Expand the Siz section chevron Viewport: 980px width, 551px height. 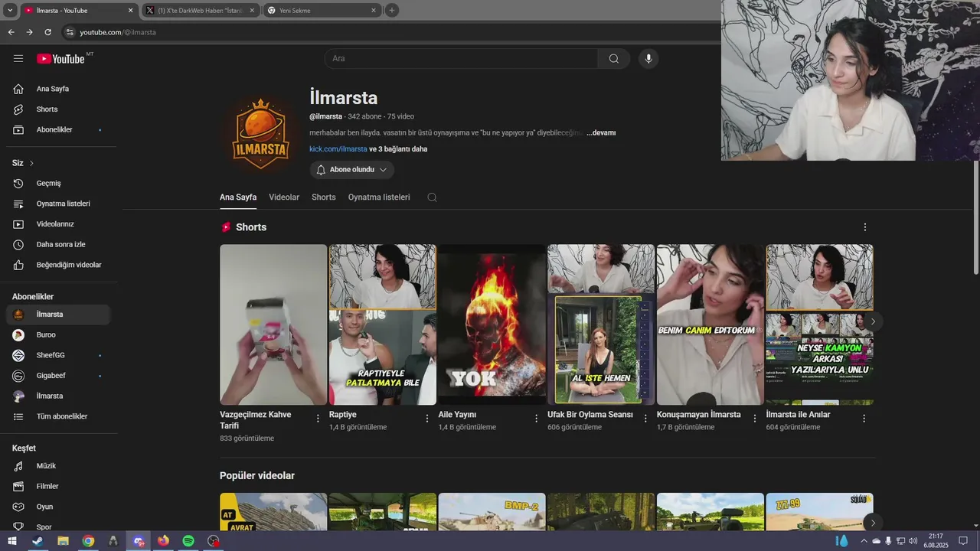pos(31,163)
